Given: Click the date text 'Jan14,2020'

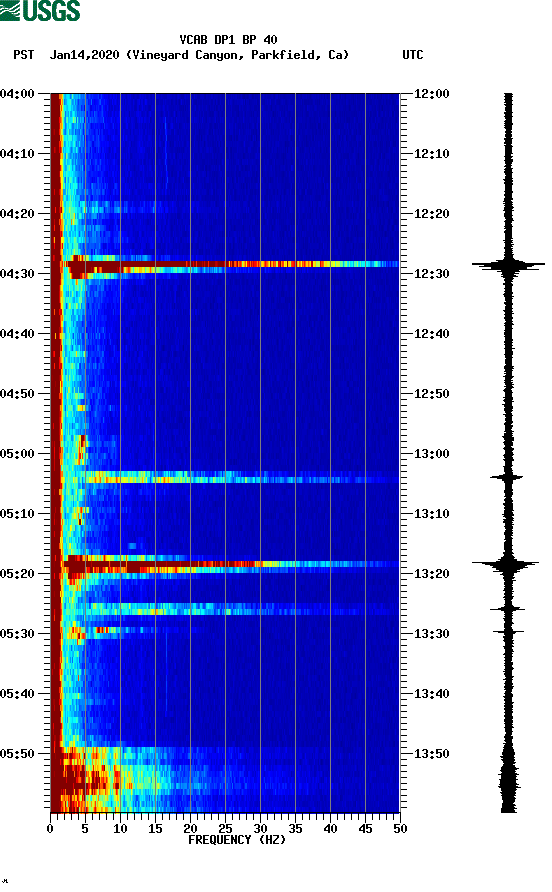Looking at the screenshot, I should coord(85,55).
